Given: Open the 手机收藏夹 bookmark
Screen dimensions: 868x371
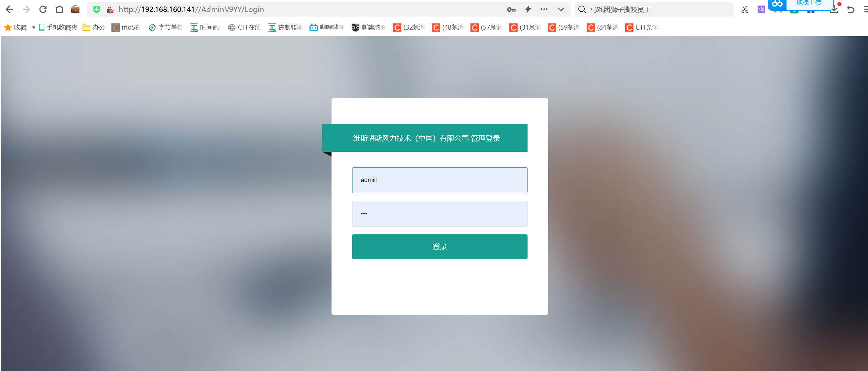Looking at the screenshot, I should click(58, 27).
